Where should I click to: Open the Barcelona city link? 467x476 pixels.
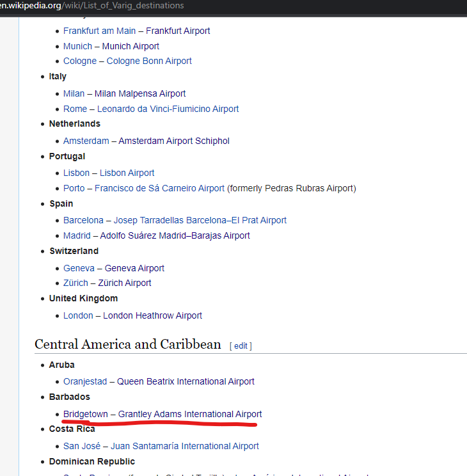[x=83, y=220]
